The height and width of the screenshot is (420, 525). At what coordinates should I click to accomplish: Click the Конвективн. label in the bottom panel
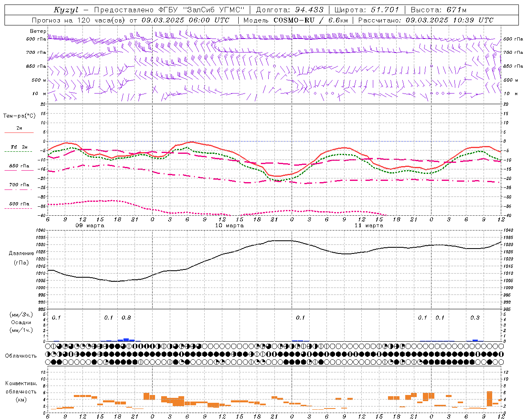[21, 383]
